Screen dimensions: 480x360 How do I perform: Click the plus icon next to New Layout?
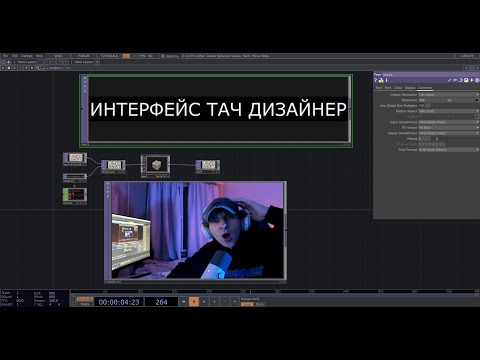[97, 62]
